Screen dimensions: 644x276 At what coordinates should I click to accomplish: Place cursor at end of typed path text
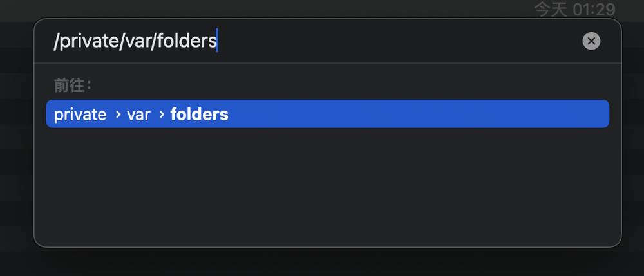(217, 41)
